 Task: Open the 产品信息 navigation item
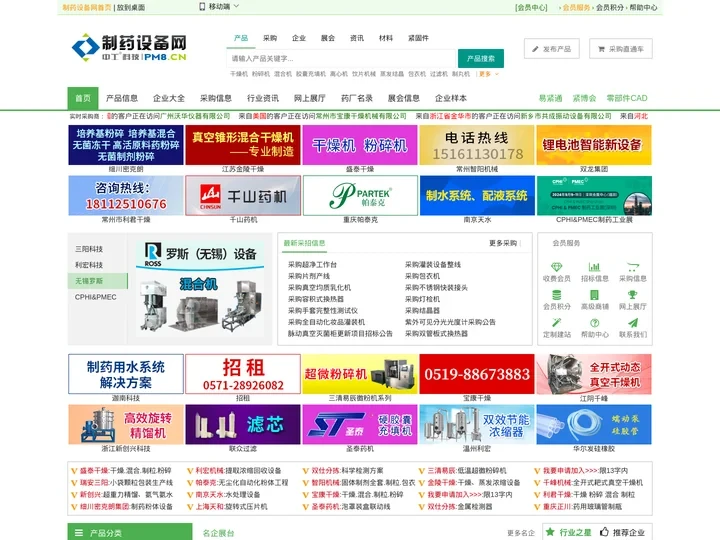coord(122,98)
